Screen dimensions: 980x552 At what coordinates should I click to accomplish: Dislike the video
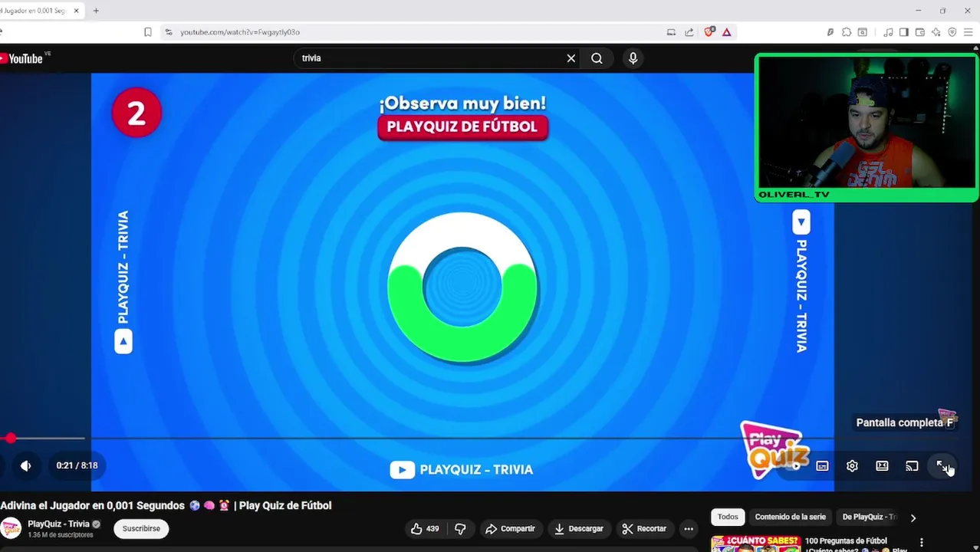pos(460,528)
